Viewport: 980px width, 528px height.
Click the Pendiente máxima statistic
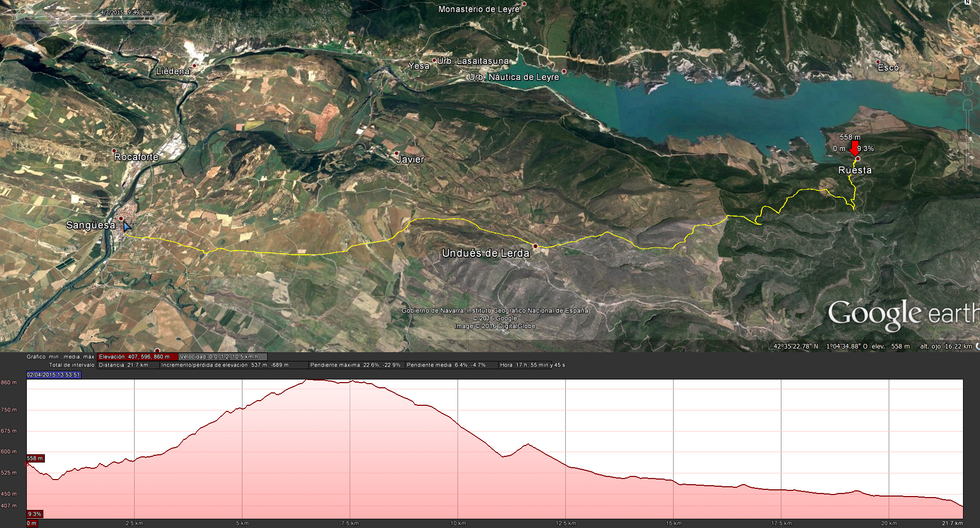click(x=355, y=365)
